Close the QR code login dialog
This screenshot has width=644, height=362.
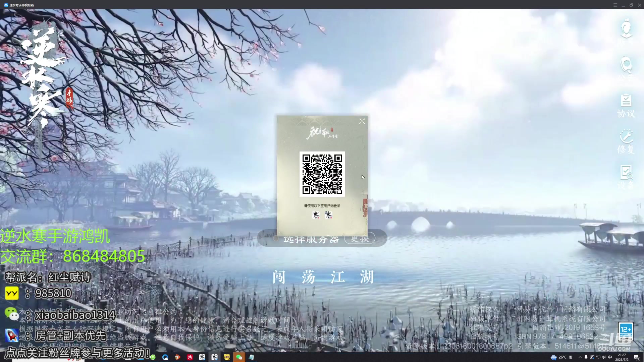click(362, 121)
